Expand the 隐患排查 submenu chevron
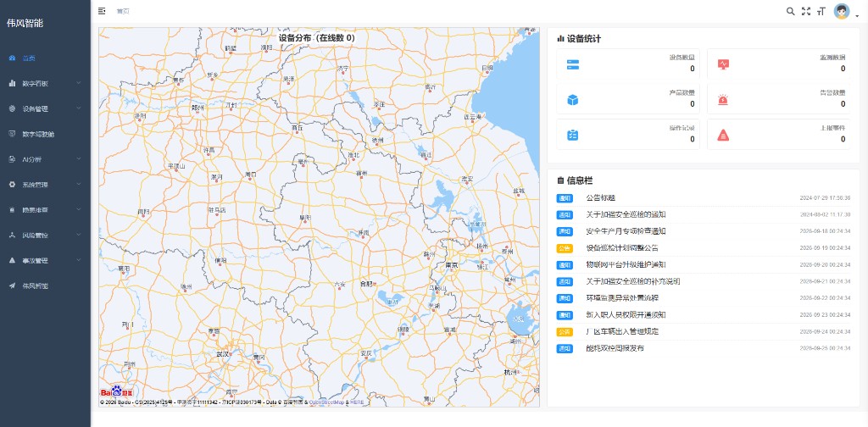Image resolution: width=868 pixels, height=427 pixels. [79, 210]
